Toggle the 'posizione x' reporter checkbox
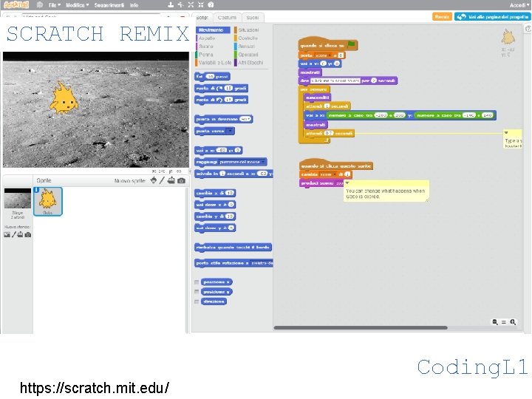This screenshot has width=532, height=399. click(197, 282)
